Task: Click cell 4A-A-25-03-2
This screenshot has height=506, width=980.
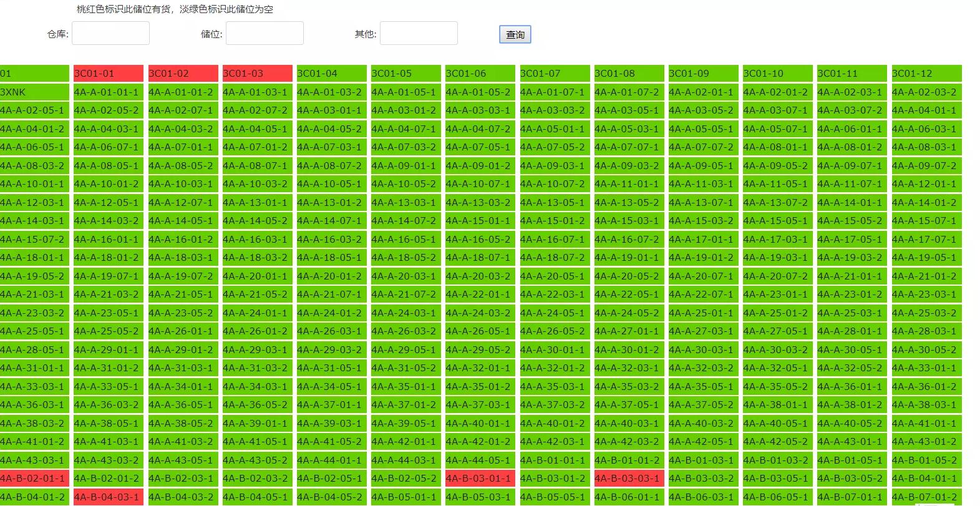Action: click(927, 313)
